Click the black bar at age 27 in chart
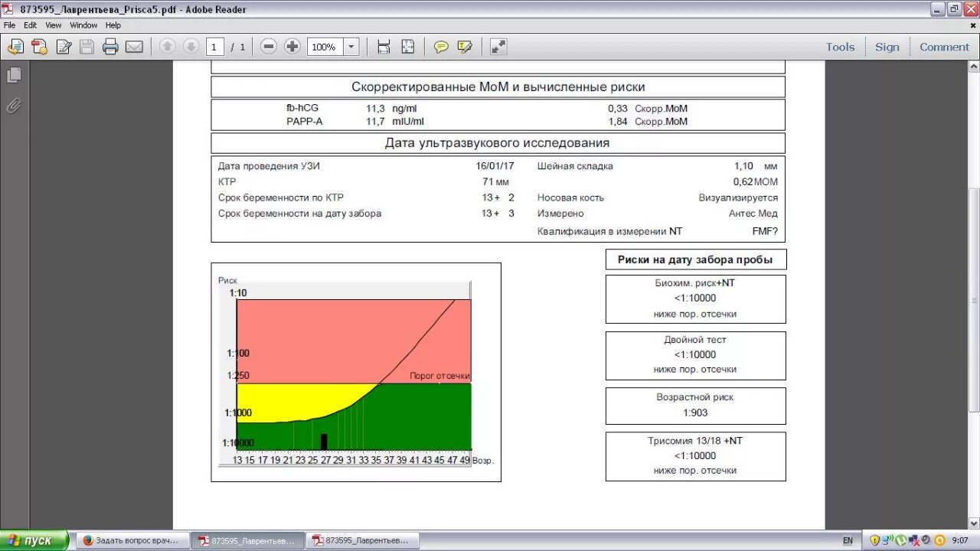 (324, 442)
